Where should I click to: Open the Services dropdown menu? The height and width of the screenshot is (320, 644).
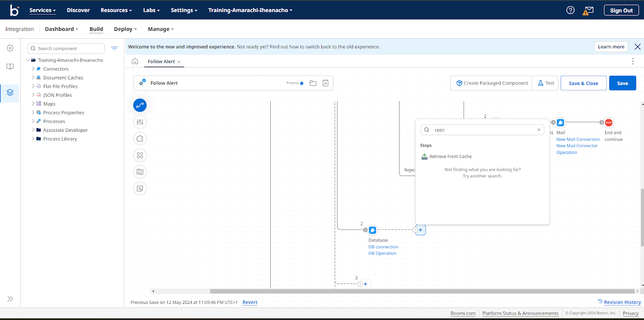pos(43,10)
